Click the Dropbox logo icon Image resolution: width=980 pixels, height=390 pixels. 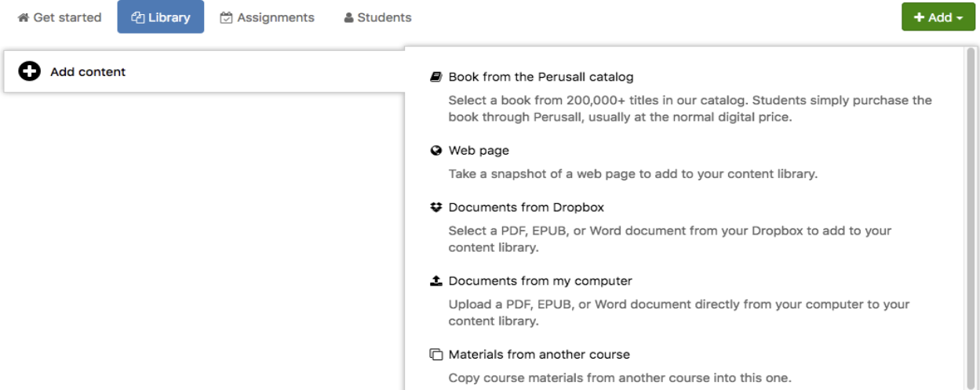(x=436, y=208)
